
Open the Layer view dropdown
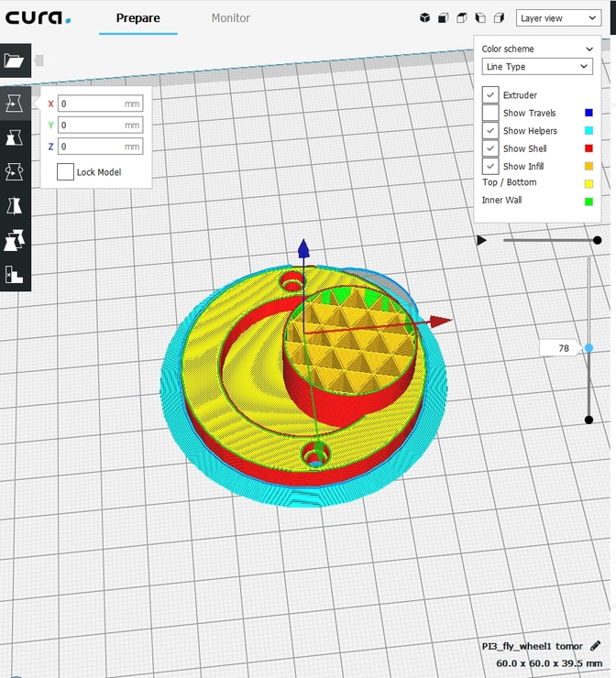click(557, 17)
